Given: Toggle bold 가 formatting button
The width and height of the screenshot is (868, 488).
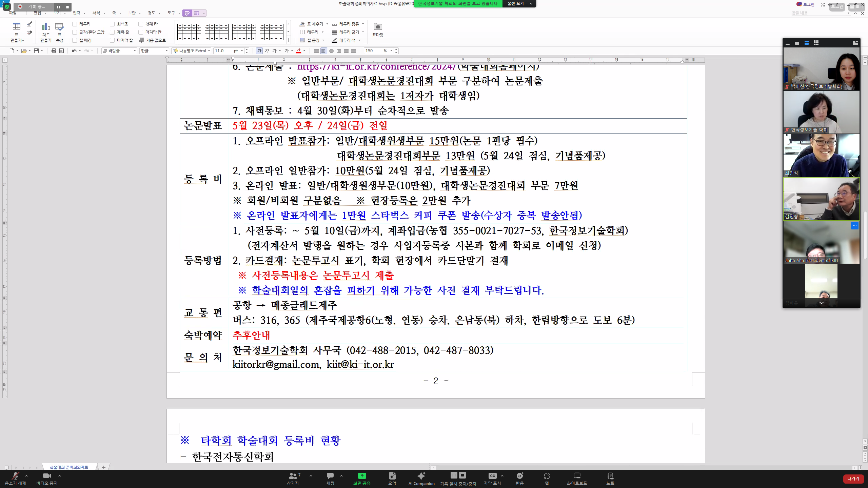Looking at the screenshot, I should pos(259,51).
